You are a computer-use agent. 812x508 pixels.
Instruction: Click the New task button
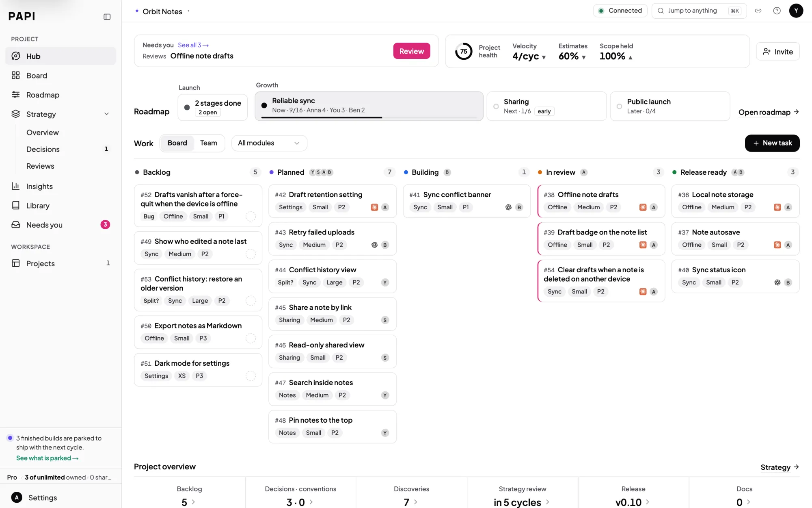[772, 143]
